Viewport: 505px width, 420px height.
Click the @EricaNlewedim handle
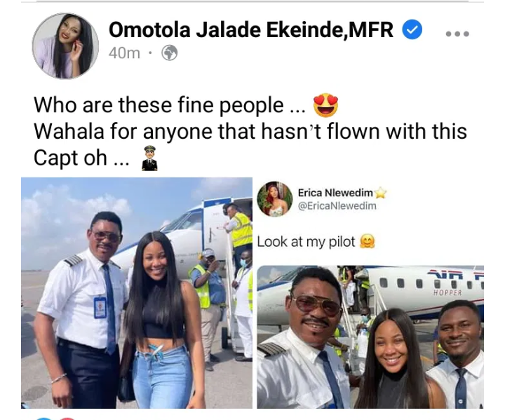pyautogui.click(x=337, y=206)
